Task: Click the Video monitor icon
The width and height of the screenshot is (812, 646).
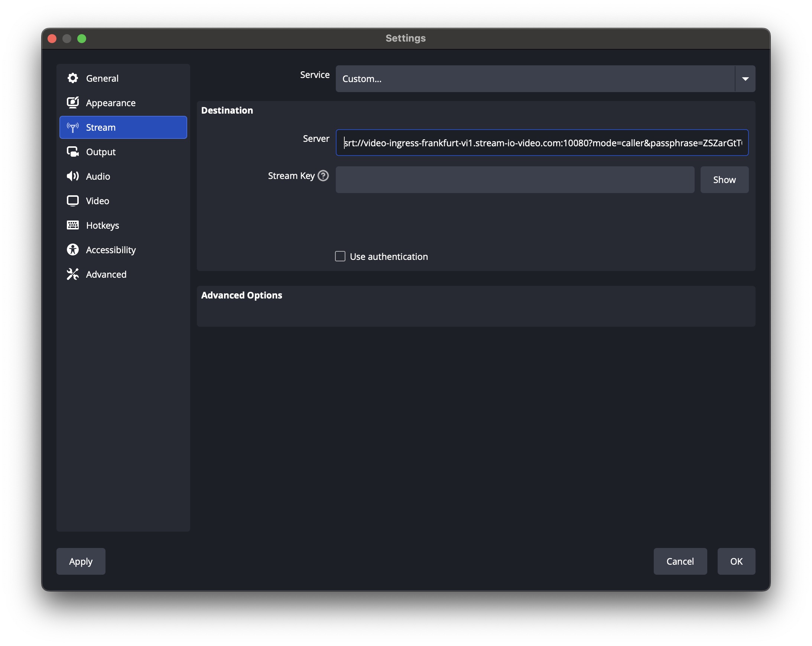Action: 73,200
